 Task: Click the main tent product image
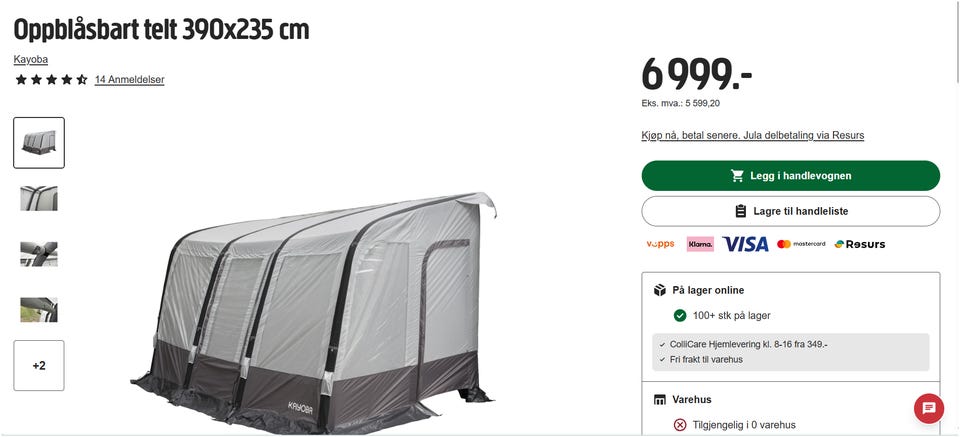point(313,312)
